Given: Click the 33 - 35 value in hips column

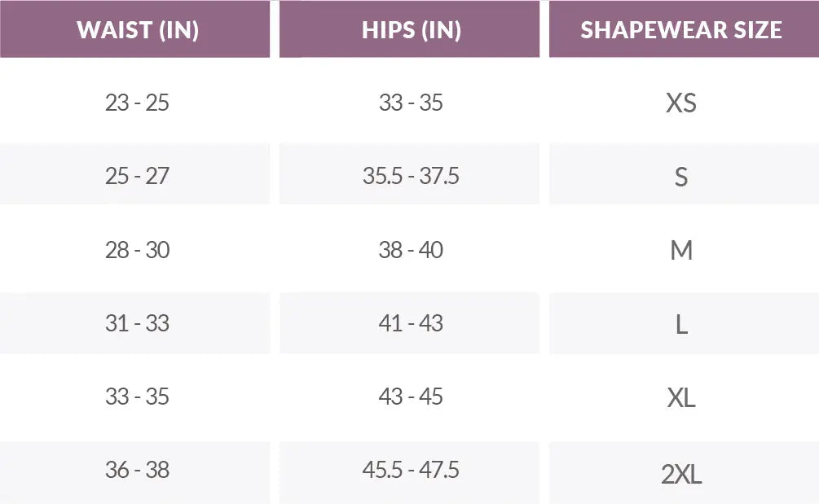Looking at the screenshot, I should [x=411, y=103].
